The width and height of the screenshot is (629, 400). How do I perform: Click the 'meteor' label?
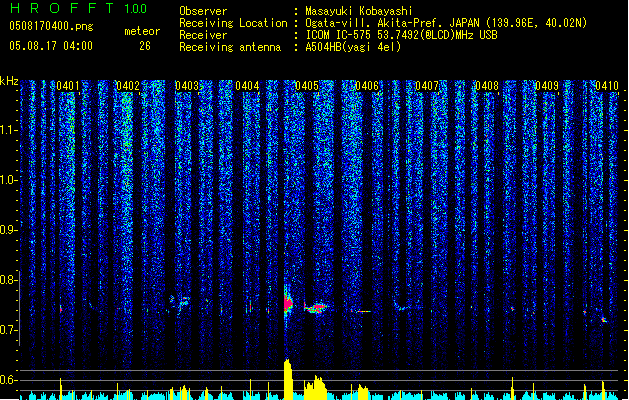142,31
